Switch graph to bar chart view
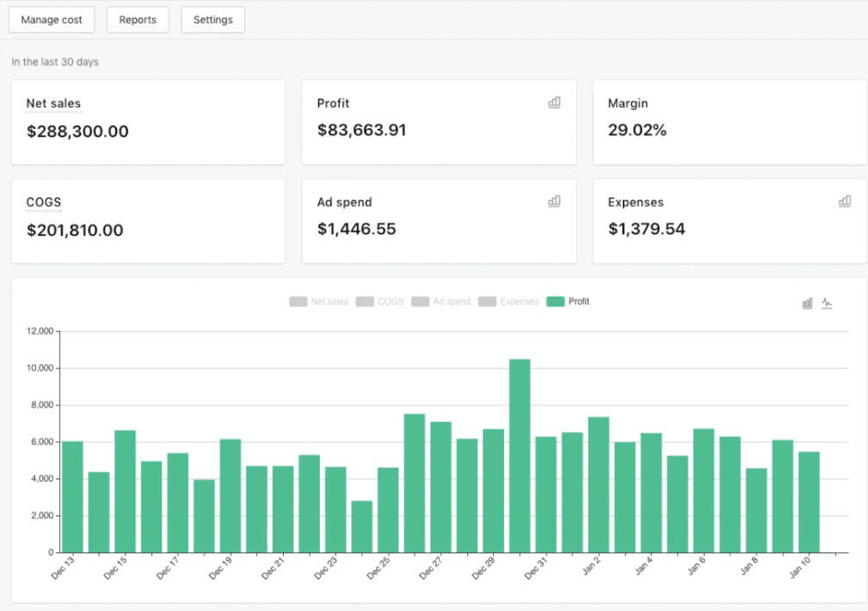 807,303
